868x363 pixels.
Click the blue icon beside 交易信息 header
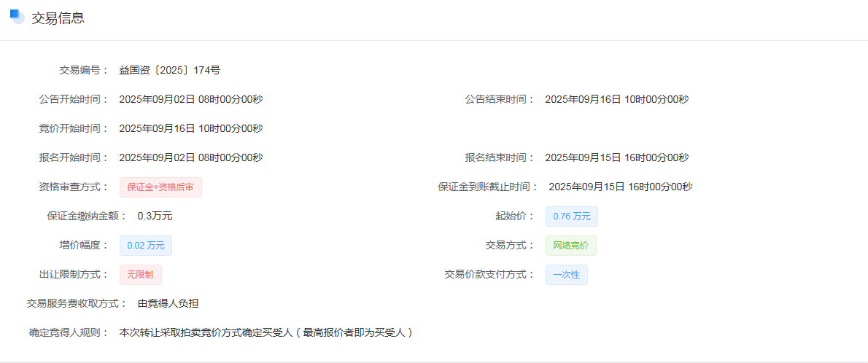[17, 17]
